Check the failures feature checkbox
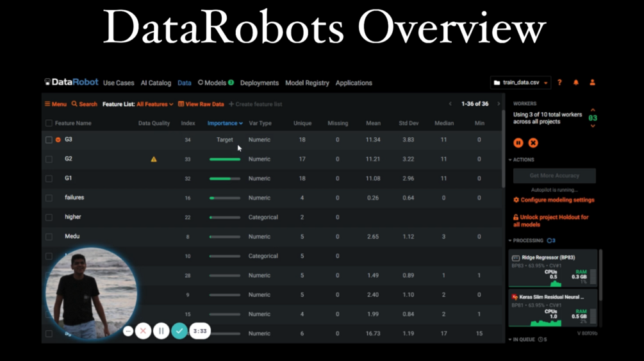This screenshot has height=361, width=644. [49, 197]
